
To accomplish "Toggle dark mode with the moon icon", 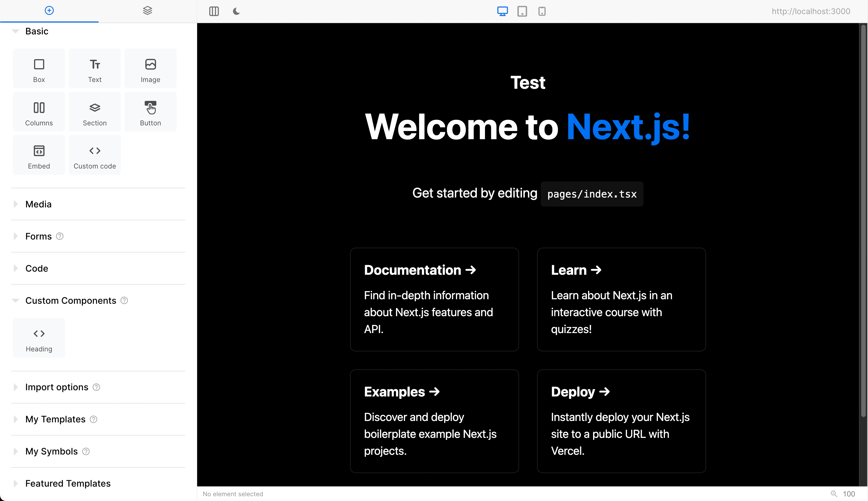I will [x=236, y=11].
